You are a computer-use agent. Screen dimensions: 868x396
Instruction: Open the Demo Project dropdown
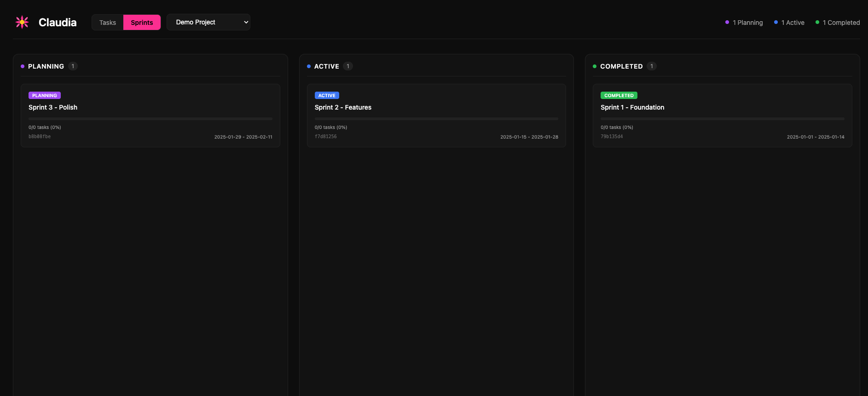pos(208,22)
